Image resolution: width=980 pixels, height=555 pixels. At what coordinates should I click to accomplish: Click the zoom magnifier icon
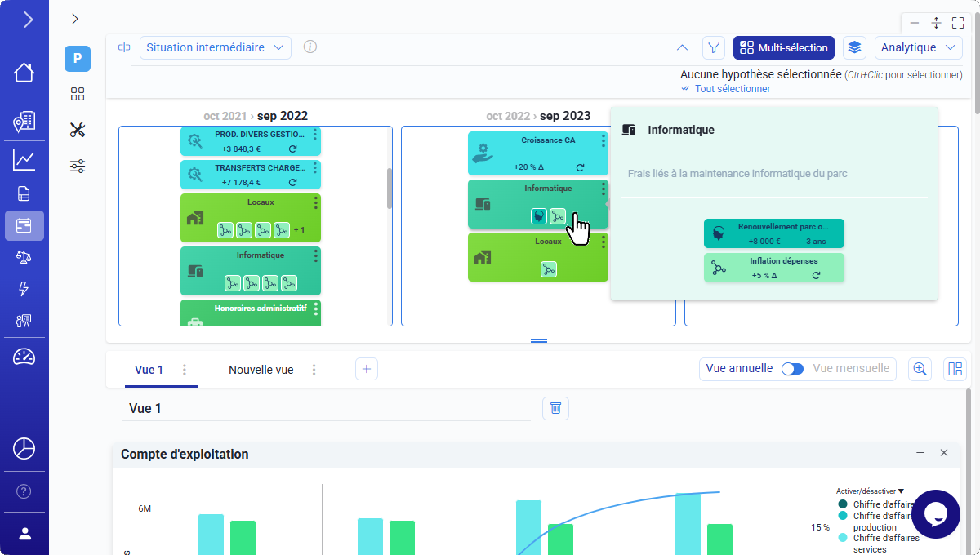click(920, 369)
